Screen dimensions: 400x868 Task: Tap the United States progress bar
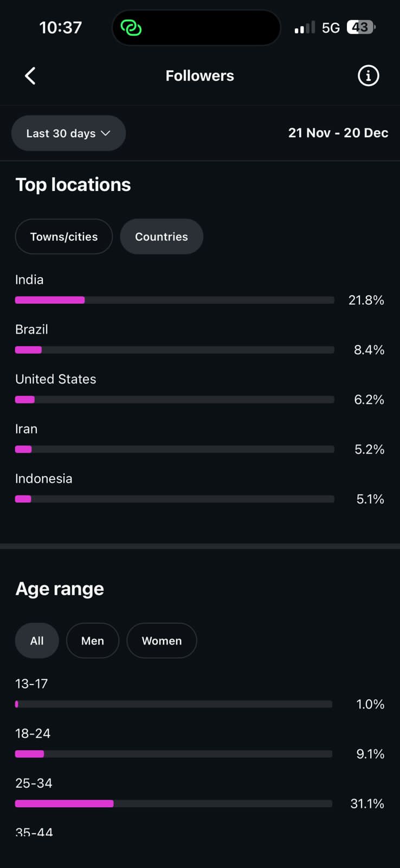click(175, 400)
